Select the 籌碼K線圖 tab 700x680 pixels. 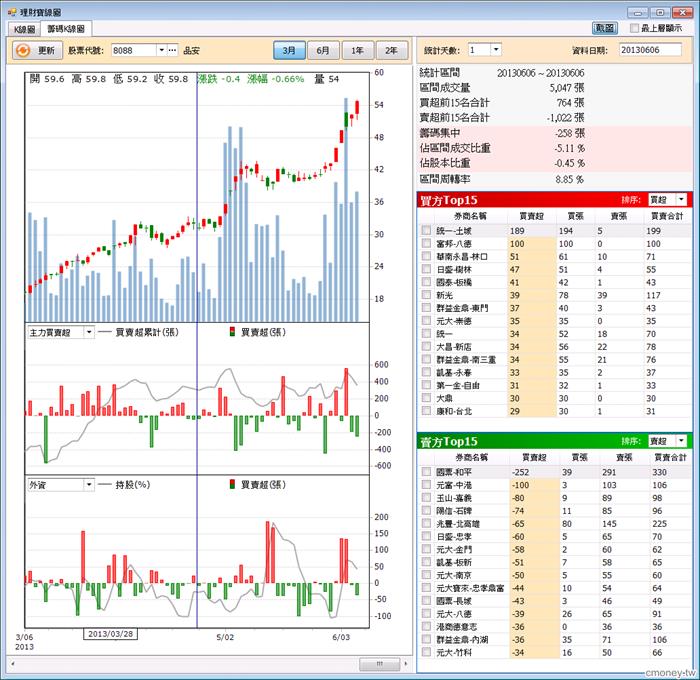(x=66, y=29)
